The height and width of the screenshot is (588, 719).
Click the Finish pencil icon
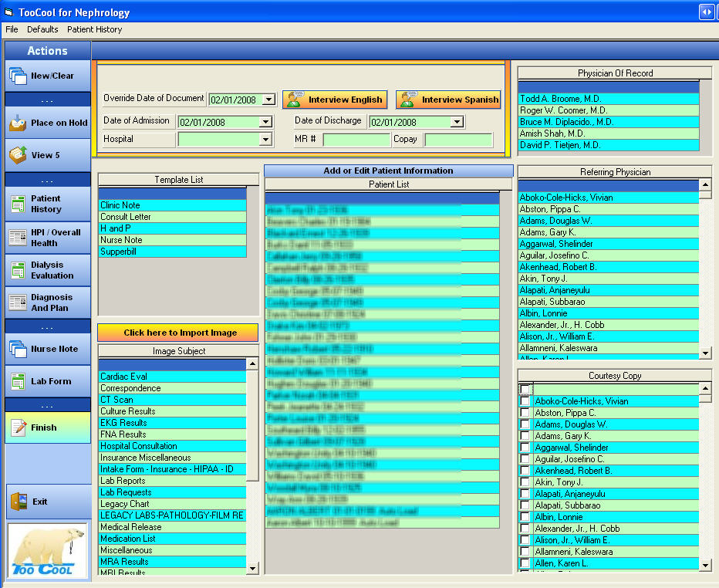[x=19, y=427]
